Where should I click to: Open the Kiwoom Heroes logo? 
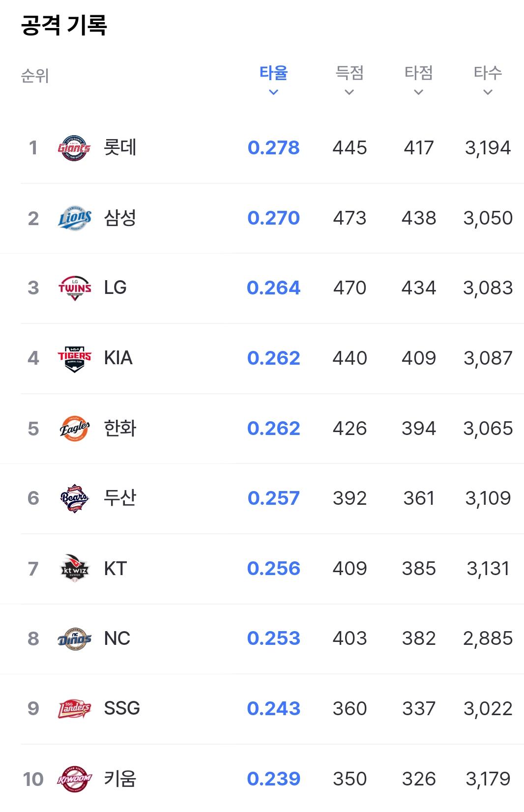[x=75, y=779]
